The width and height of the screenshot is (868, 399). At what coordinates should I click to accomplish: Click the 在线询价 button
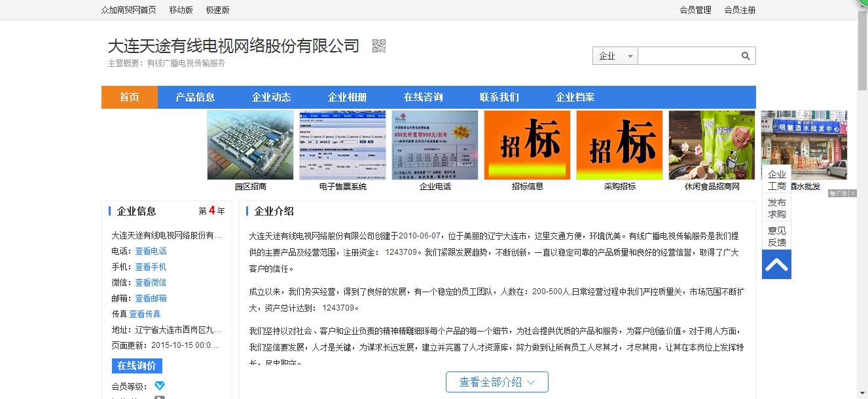pyautogui.click(x=137, y=366)
